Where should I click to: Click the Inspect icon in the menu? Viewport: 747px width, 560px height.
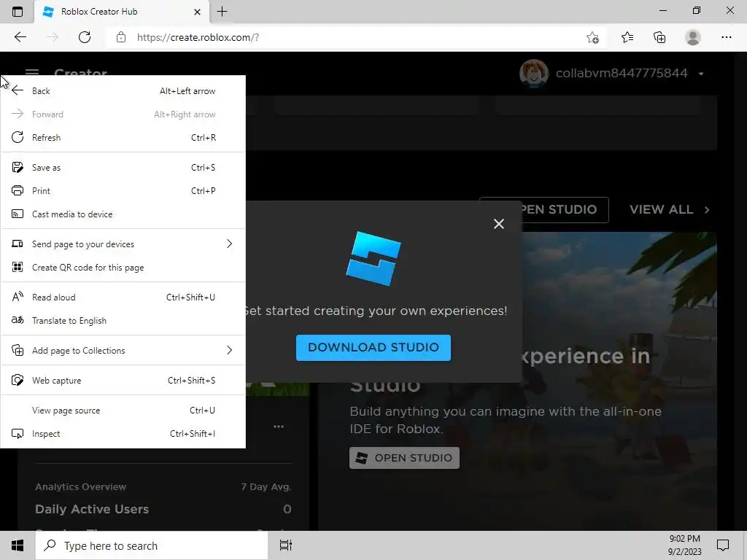click(18, 434)
